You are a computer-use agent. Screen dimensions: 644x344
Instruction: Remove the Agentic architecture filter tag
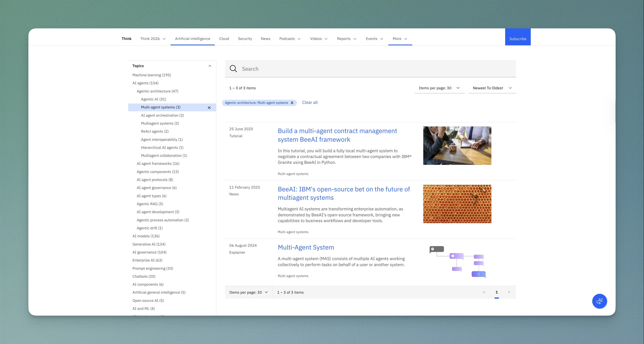292,103
